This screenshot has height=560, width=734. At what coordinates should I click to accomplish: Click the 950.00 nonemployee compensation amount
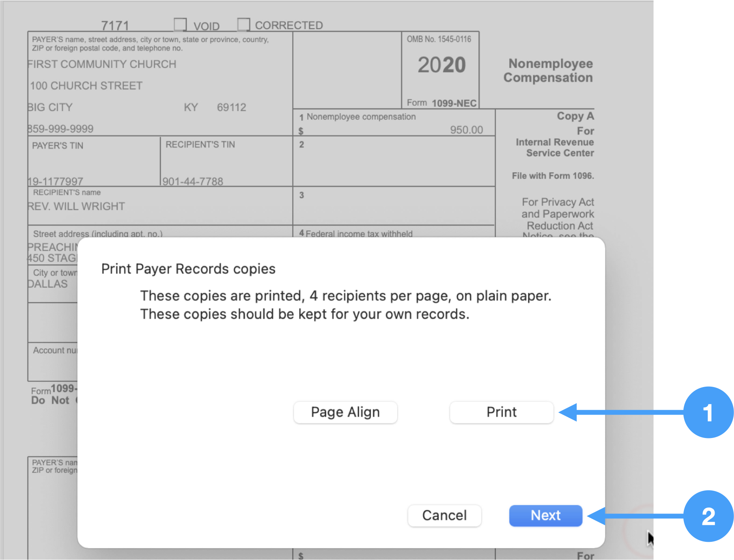[x=466, y=130]
